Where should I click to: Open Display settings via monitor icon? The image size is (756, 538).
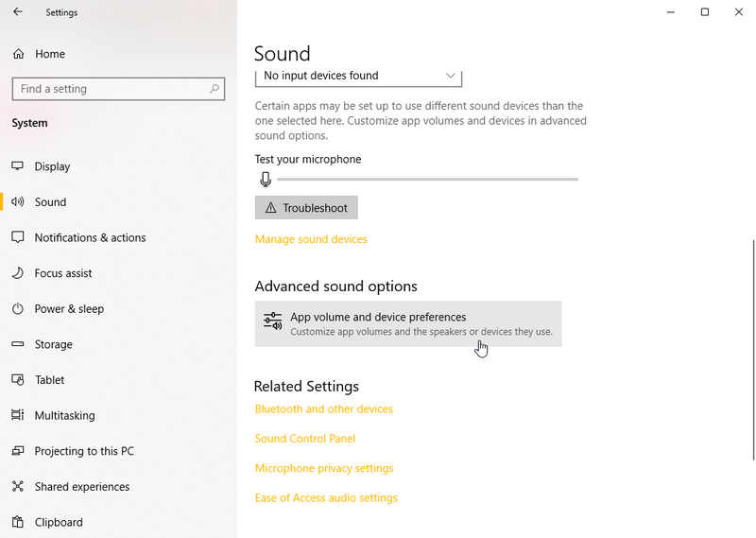click(x=18, y=166)
